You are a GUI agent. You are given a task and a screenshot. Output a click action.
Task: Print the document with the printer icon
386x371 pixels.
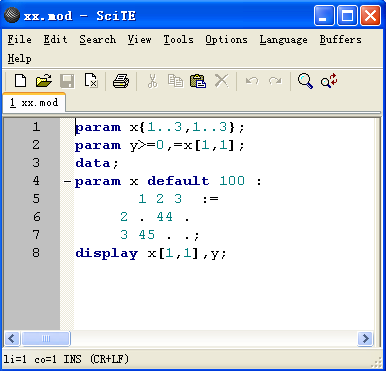(121, 81)
